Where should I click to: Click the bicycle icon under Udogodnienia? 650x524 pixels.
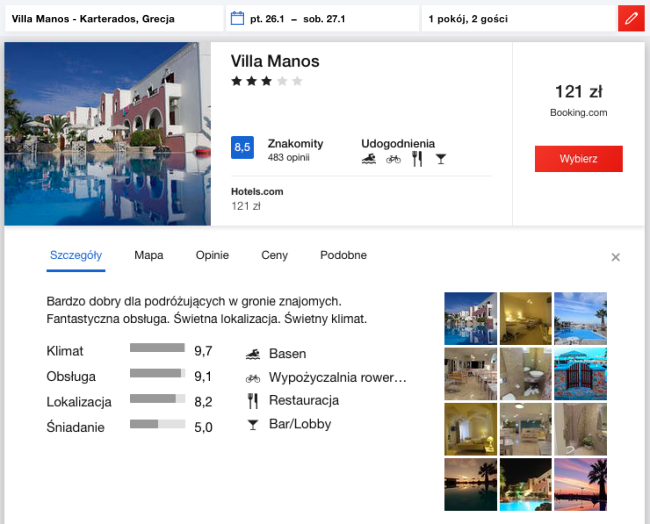[393, 159]
